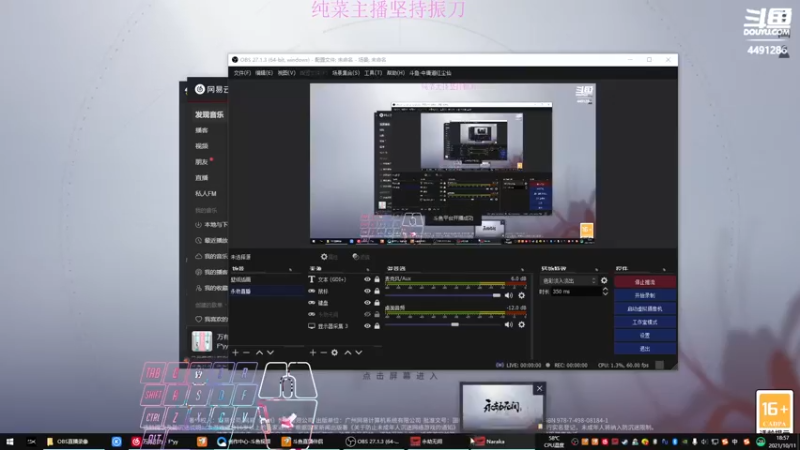800x450 pixels.
Task: Toggle visibility eye of 显示器采集 3 source
Action: click(367, 326)
